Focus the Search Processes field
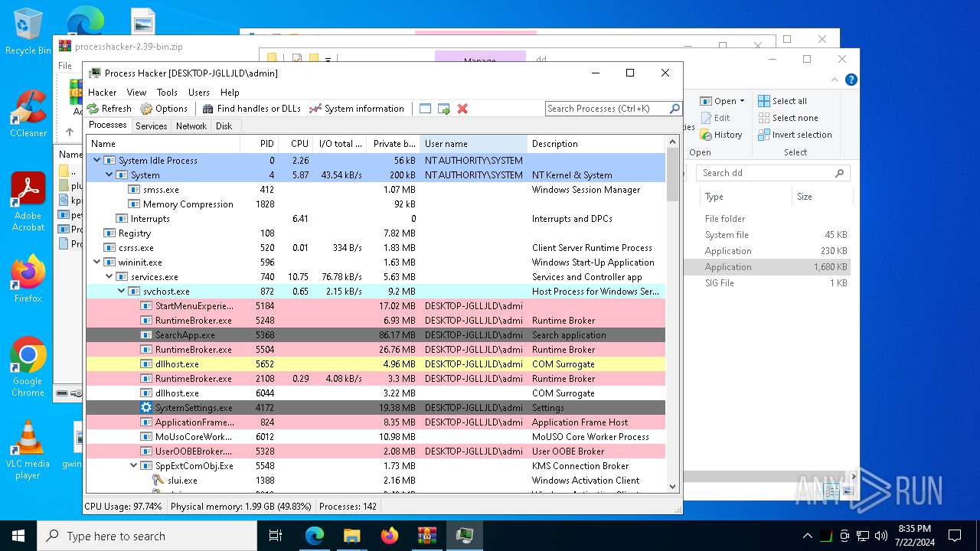Viewport: 980px width, 551px height. pos(606,109)
